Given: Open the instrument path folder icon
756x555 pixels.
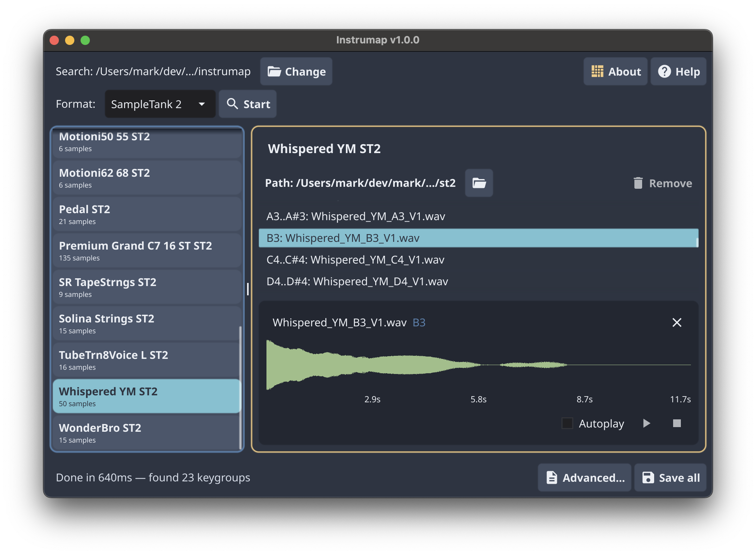Looking at the screenshot, I should (x=479, y=183).
